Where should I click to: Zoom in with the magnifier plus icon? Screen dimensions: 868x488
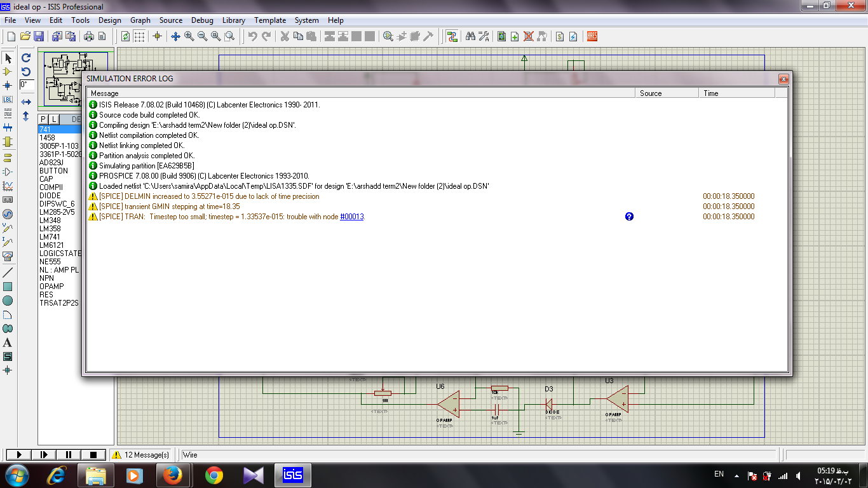click(189, 36)
